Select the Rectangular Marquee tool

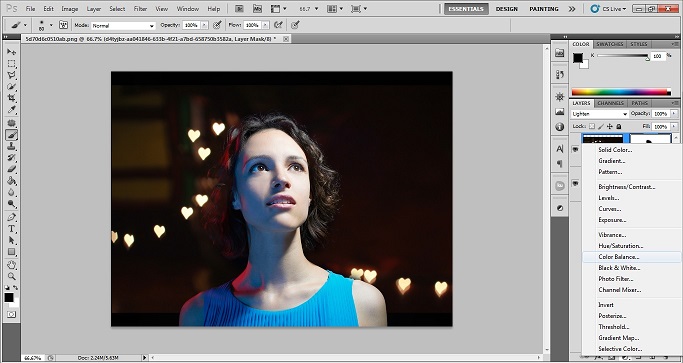[11, 64]
